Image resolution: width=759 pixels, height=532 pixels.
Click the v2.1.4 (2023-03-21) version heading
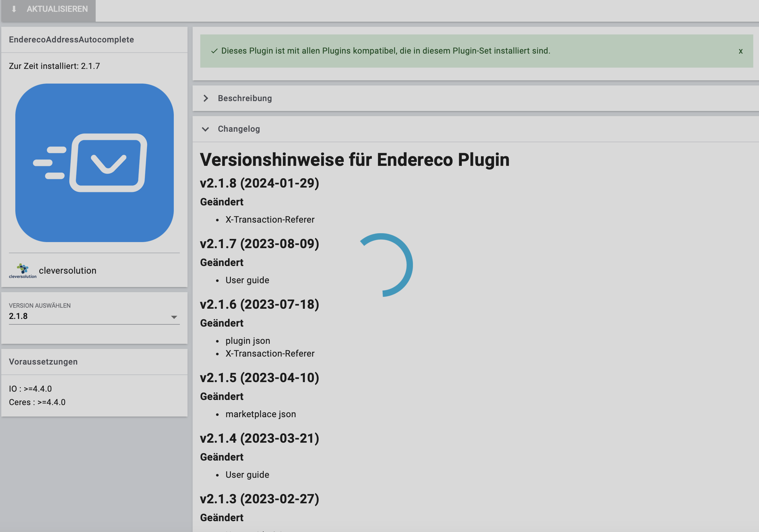tap(260, 438)
